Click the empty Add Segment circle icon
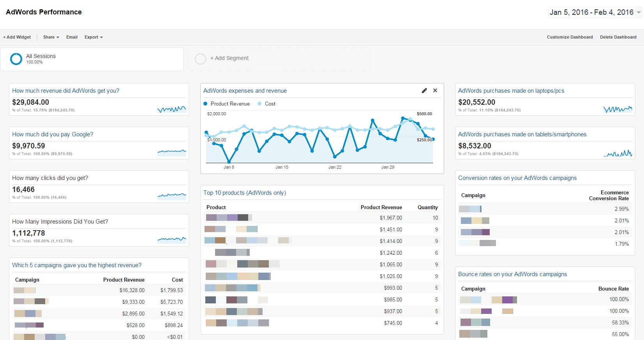 pyautogui.click(x=200, y=59)
